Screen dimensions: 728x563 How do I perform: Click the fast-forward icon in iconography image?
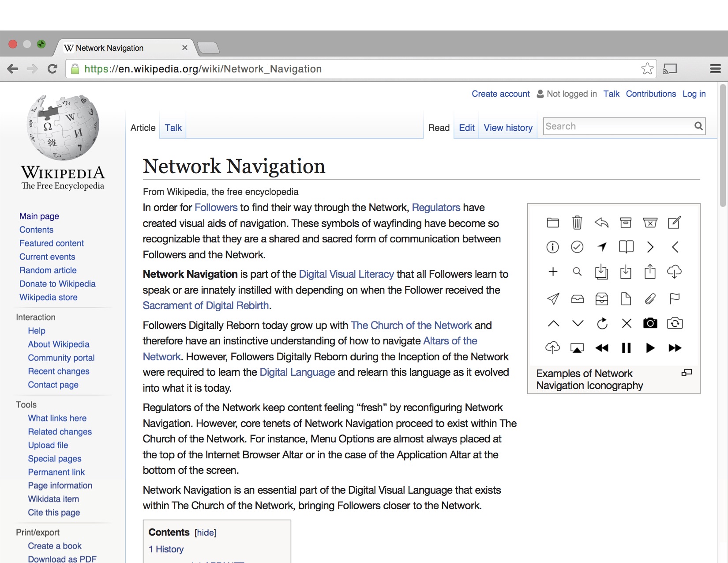click(675, 348)
